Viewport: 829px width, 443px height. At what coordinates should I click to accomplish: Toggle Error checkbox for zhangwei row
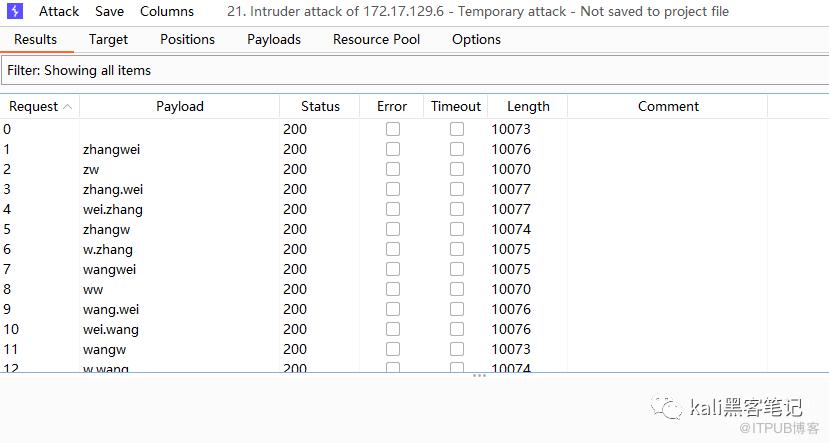(393, 149)
